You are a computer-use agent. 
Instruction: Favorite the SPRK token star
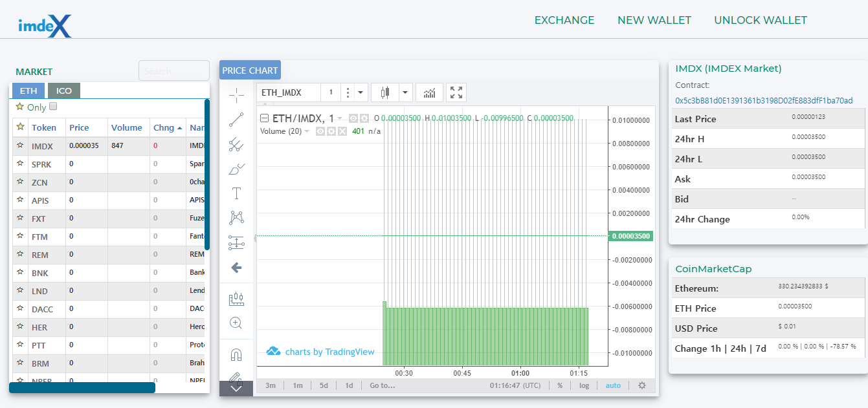[20, 164]
